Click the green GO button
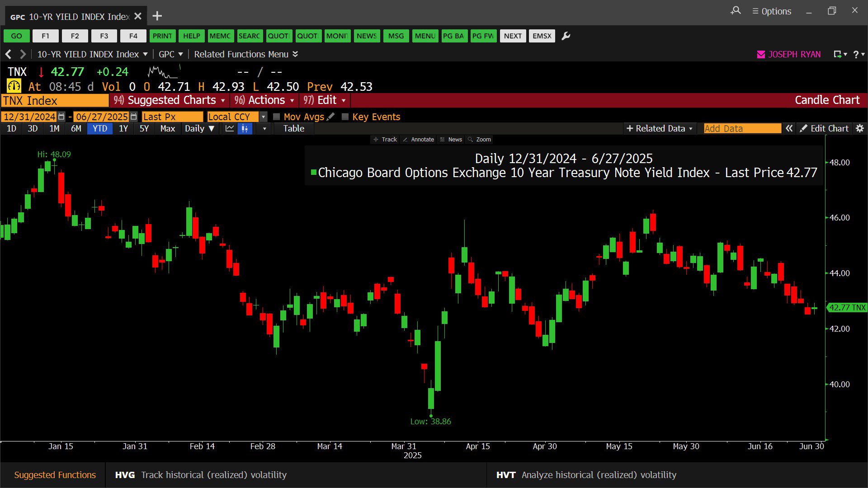Image resolution: width=868 pixels, height=488 pixels. pyautogui.click(x=17, y=36)
